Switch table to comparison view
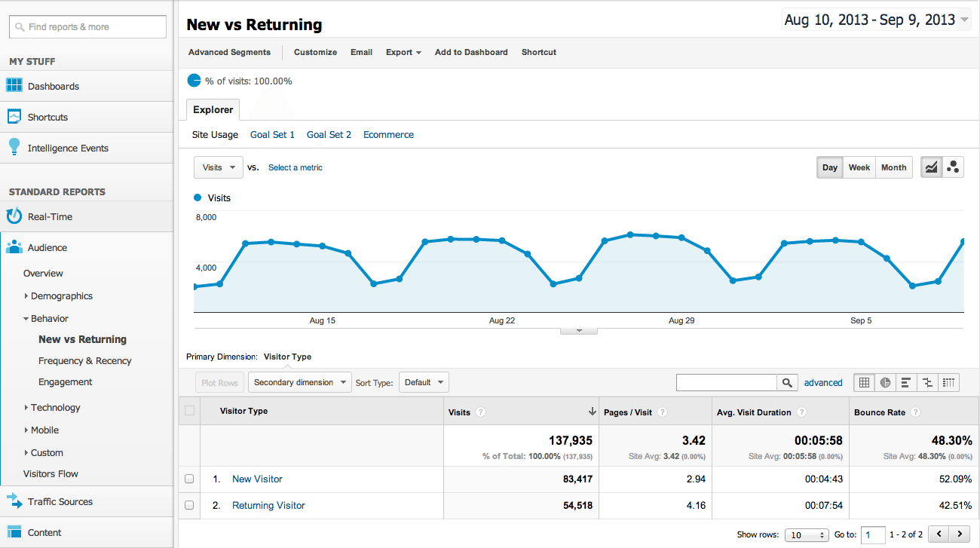980x548 pixels. (x=927, y=383)
